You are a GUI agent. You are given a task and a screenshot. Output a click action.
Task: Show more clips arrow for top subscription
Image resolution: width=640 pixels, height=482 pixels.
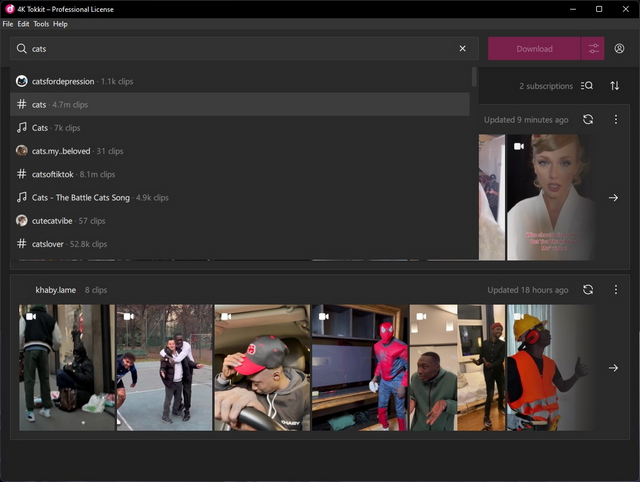pos(613,198)
